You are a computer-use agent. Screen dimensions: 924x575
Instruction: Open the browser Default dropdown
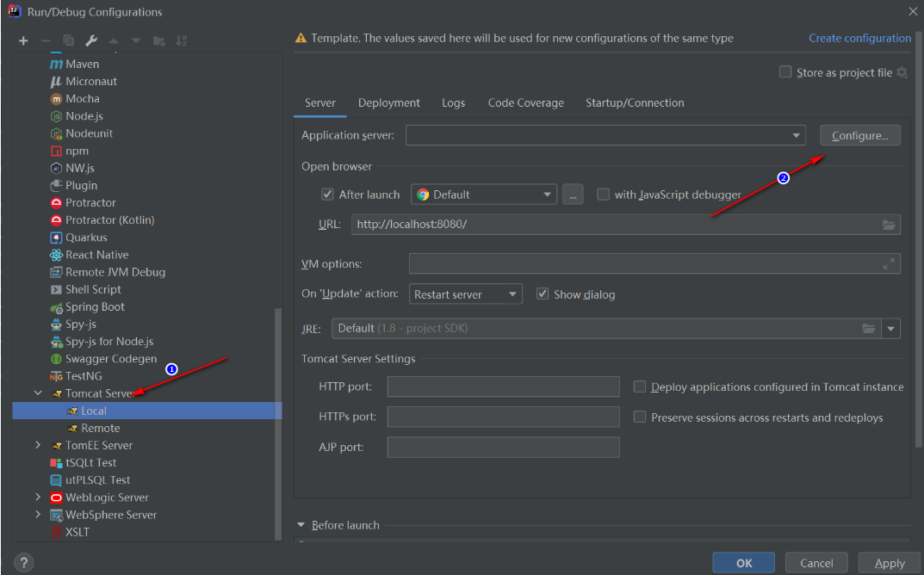click(x=484, y=195)
